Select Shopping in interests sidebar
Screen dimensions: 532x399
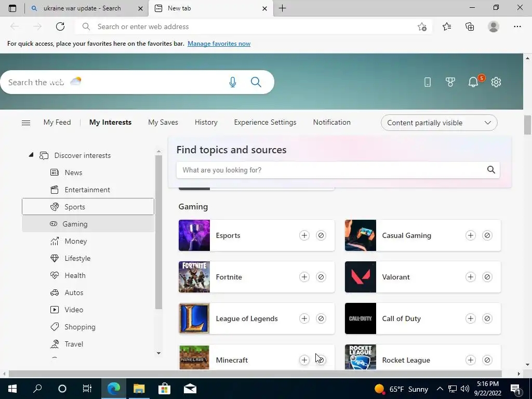coord(88,327)
